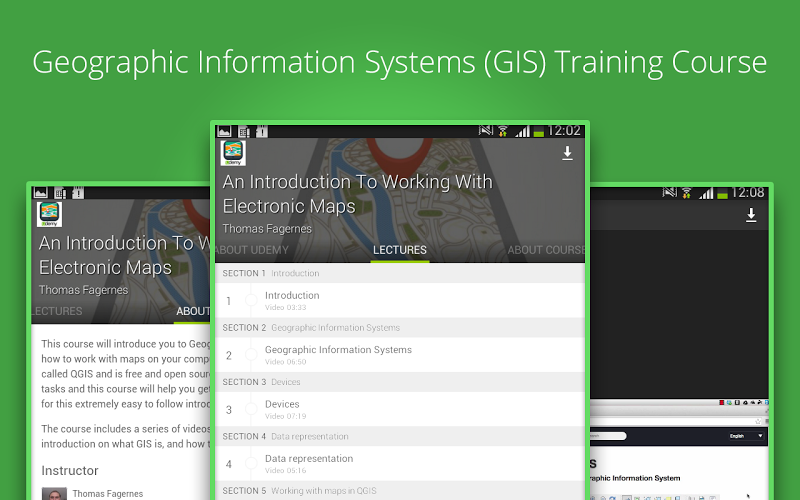Screen dimensions: 800x500
Task: Tap the 12:08 clock in right phone
Action: pos(747,193)
